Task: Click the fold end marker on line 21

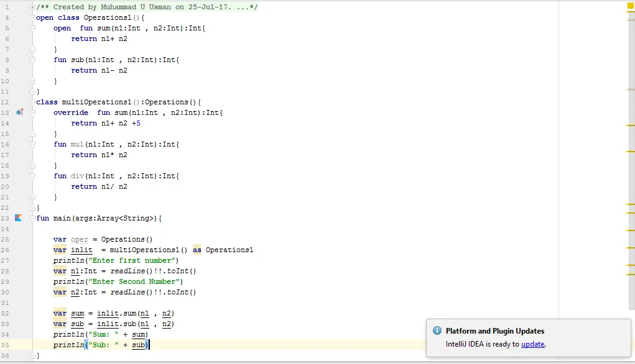Action: 32,197
